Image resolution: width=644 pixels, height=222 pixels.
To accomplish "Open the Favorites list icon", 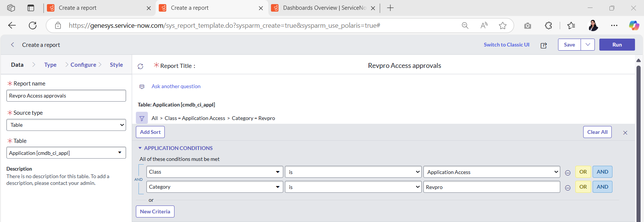I will tap(571, 25).
